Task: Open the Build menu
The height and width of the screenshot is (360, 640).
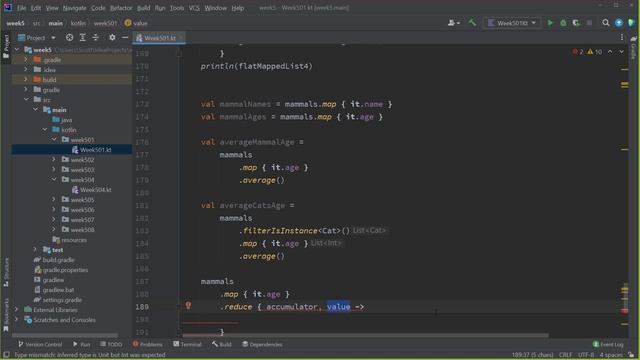Action: coord(143,8)
